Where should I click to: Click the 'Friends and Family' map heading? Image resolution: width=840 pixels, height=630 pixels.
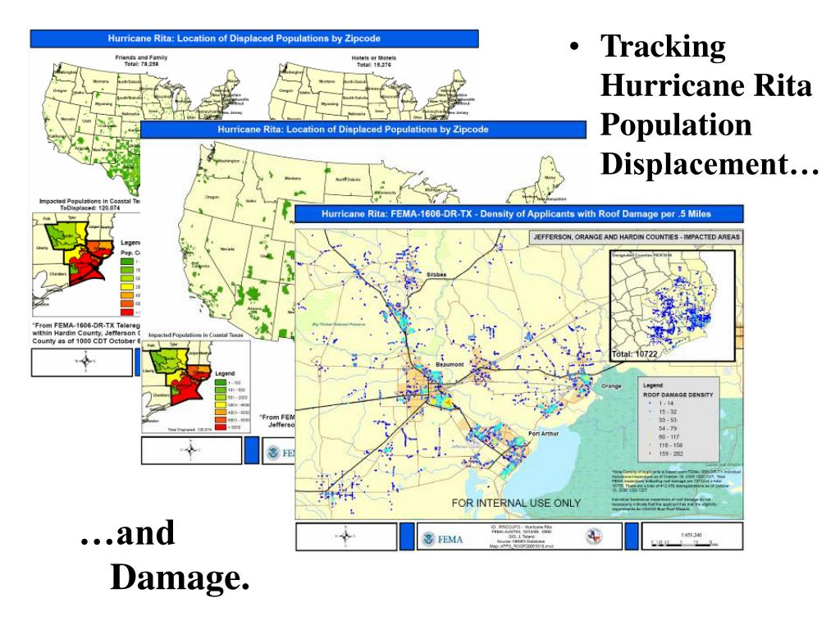click(141, 57)
